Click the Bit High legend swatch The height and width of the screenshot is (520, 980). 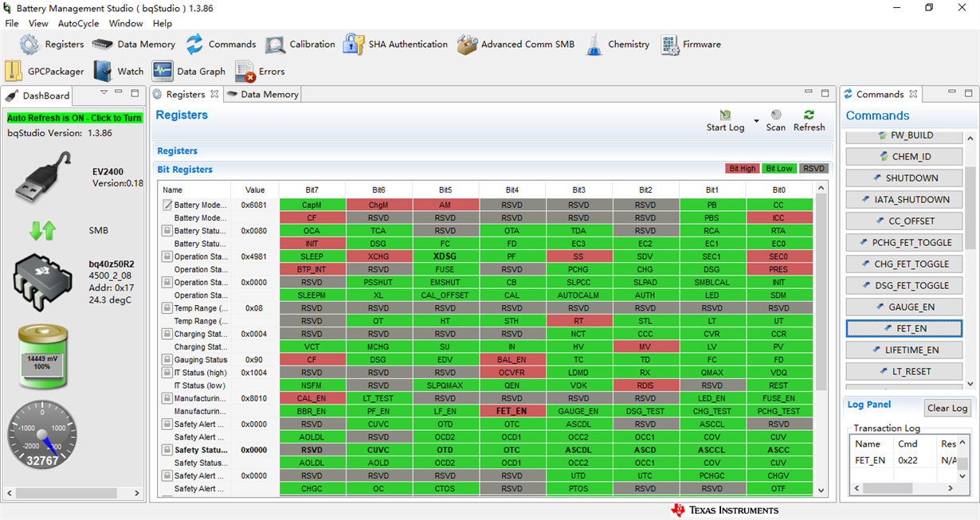point(742,169)
